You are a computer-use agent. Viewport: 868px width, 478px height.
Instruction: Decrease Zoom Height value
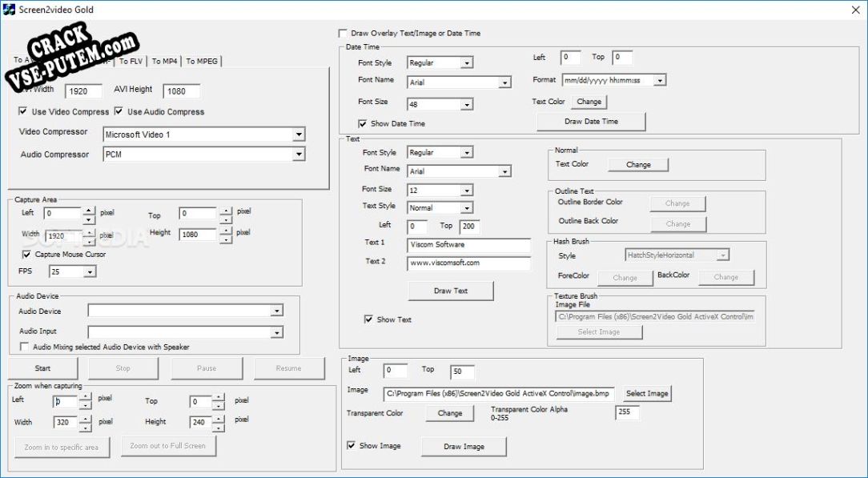(219, 427)
